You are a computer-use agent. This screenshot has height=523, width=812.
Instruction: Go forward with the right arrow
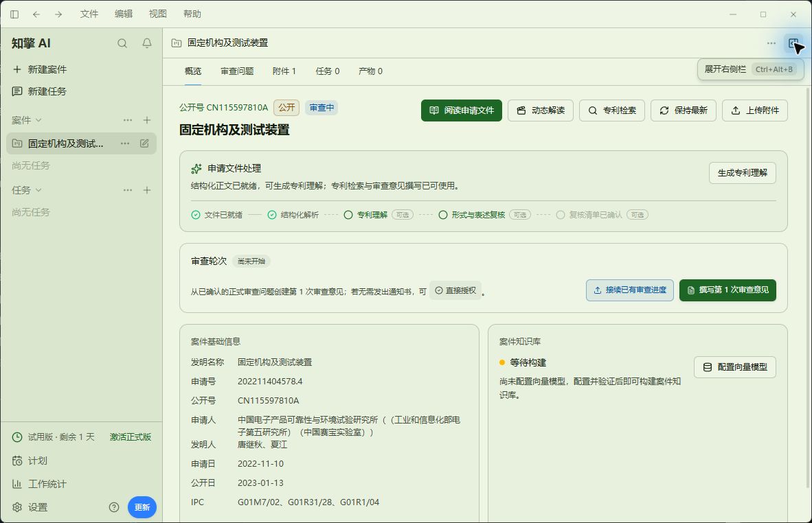point(58,14)
